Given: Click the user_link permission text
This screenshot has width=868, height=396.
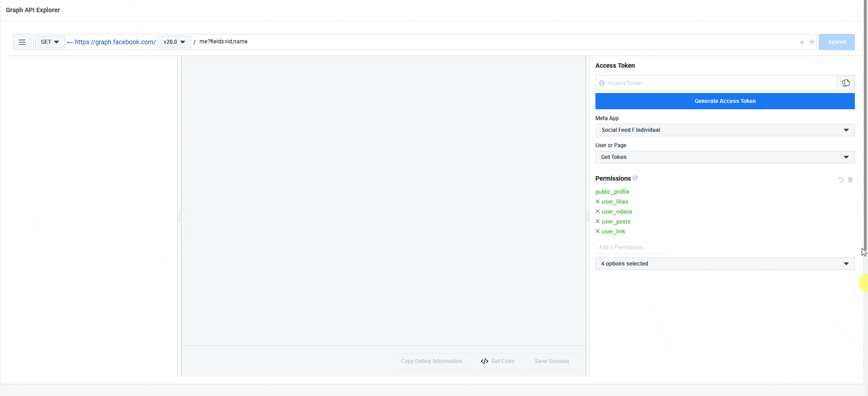Looking at the screenshot, I should (x=613, y=232).
